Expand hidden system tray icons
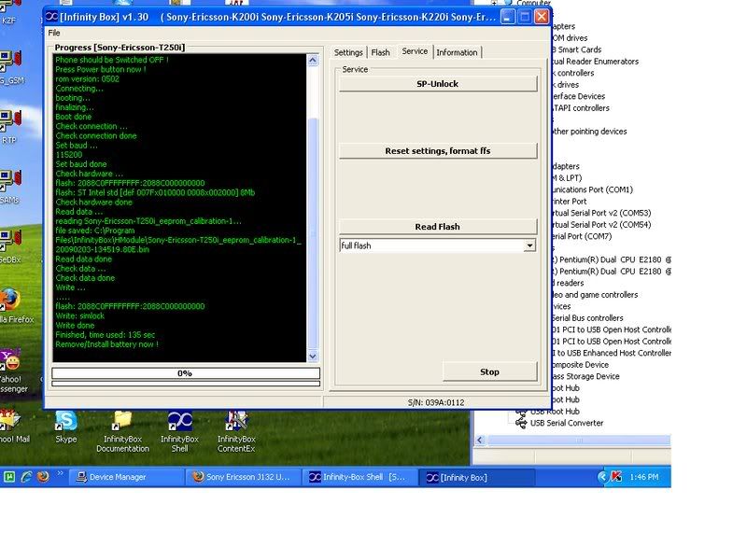 (603, 477)
